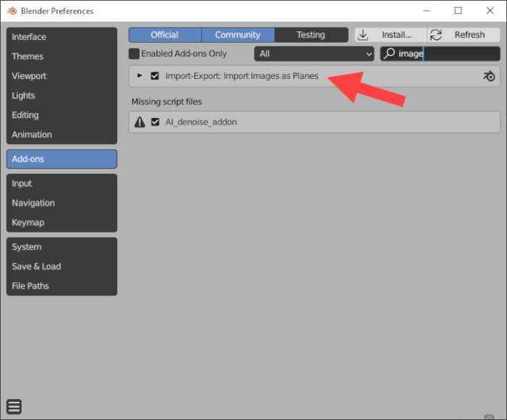This screenshot has height=420, width=507.
Task: Go to Viewport preferences
Action: click(62, 76)
